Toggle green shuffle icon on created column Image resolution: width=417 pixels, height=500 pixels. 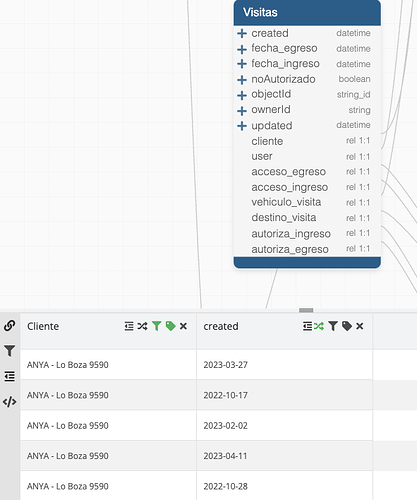coord(319,326)
